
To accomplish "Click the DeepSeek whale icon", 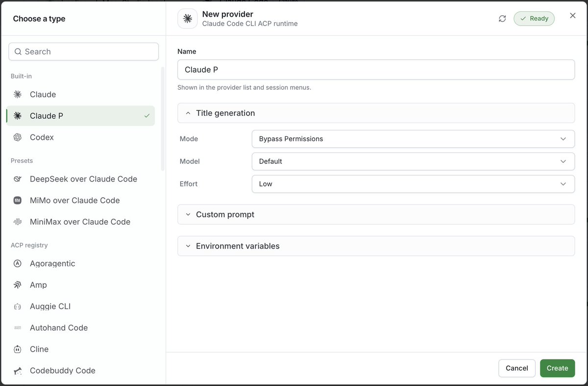I will pos(18,179).
